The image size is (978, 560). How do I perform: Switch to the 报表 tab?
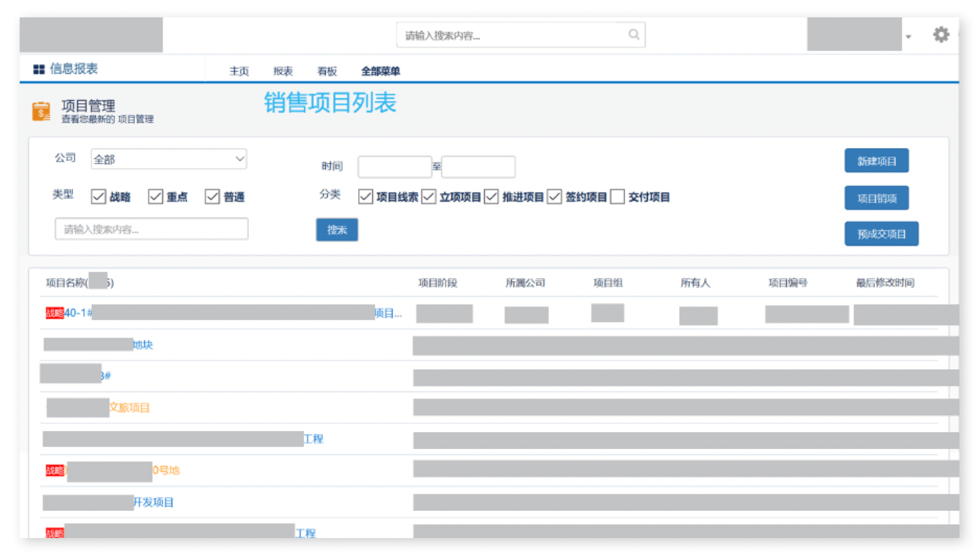point(283,71)
